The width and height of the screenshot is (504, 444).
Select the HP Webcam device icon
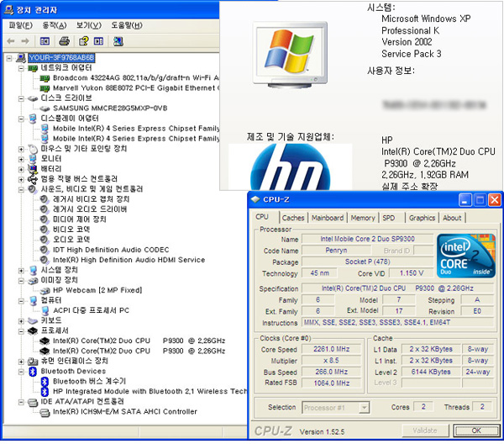coord(45,290)
